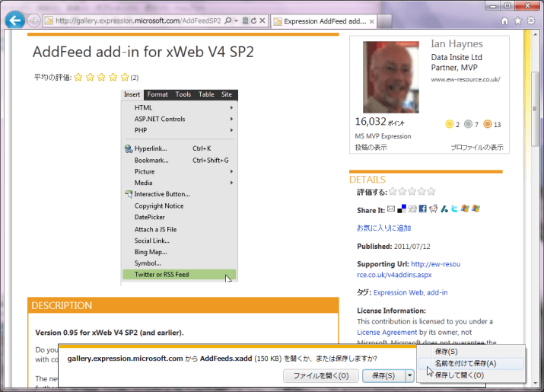Click the gold medal badge icon
The width and height of the screenshot is (544, 392).
(x=450, y=124)
